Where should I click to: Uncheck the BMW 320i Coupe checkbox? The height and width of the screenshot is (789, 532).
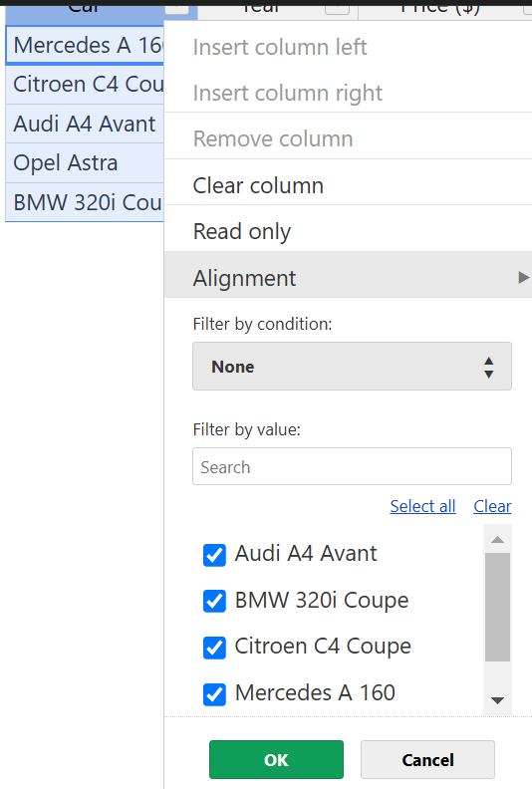214,601
